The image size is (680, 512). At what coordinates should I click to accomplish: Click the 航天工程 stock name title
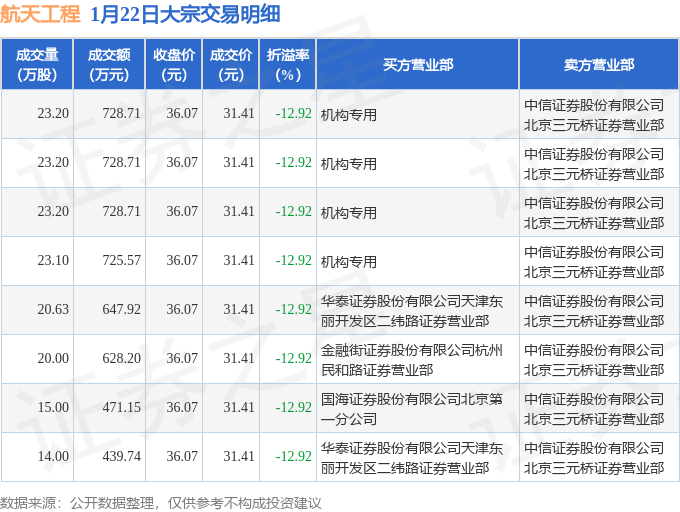click(40, 14)
